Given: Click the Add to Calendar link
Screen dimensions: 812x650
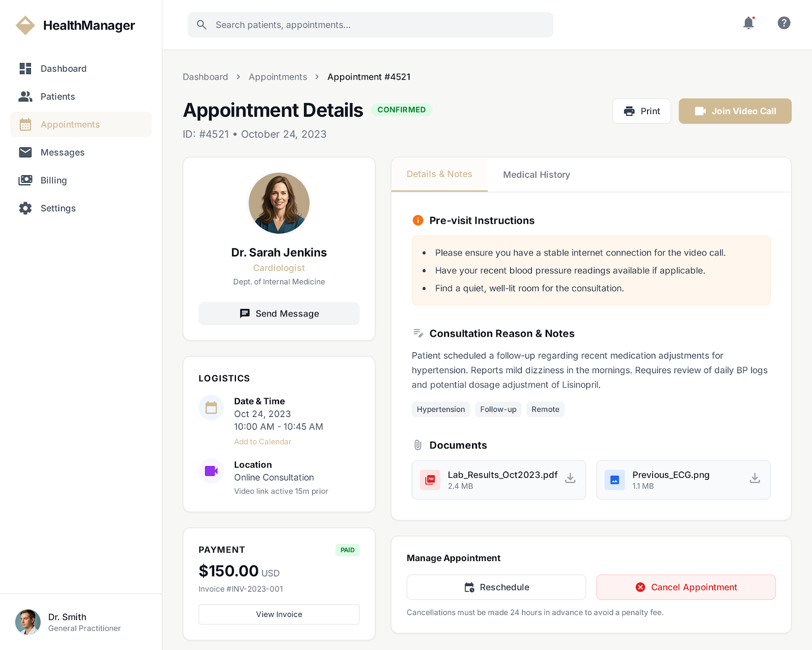Looking at the screenshot, I should (262, 441).
